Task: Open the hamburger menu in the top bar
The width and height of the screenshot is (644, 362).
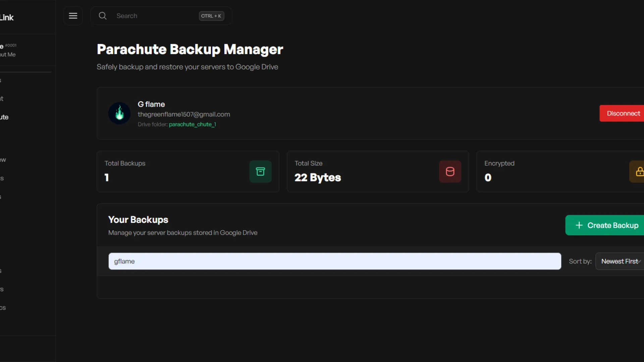Action: coord(73,16)
